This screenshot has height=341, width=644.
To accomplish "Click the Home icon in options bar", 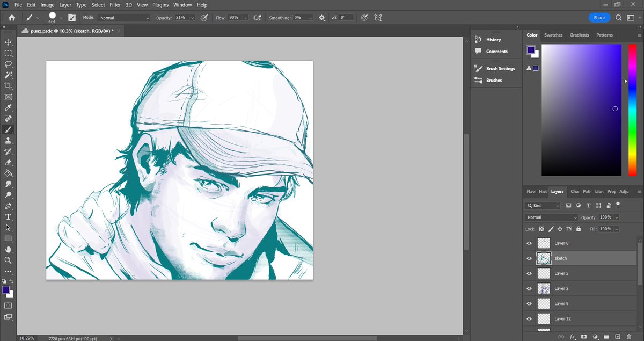I will click(x=12, y=18).
